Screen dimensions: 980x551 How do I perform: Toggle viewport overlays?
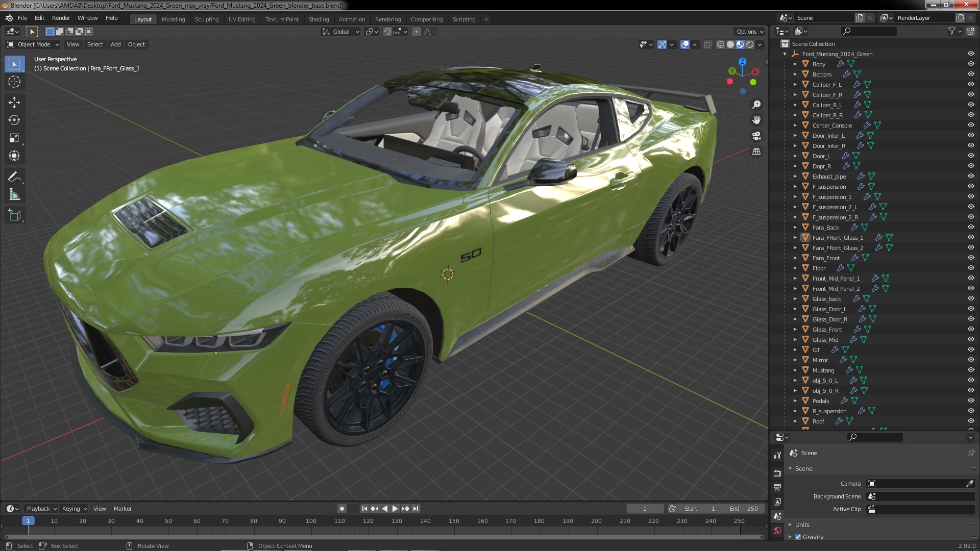[x=685, y=44]
